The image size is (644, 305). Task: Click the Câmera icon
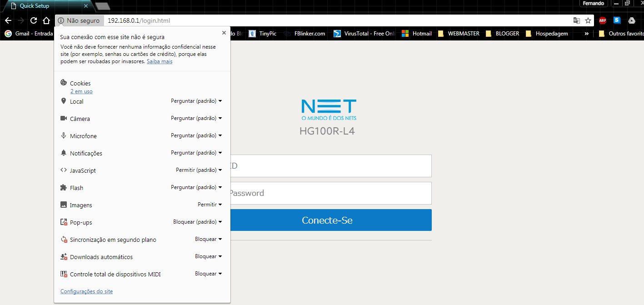click(64, 118)
